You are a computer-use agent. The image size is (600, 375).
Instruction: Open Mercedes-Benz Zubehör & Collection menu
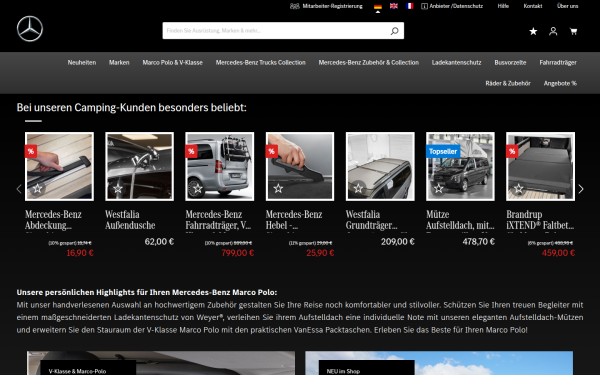(369, 62)
